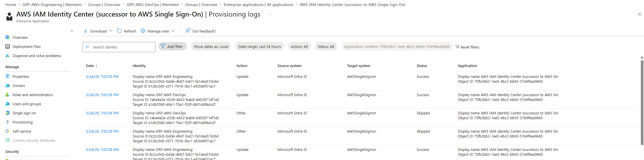Image resolution: width=644 pixels, height=160 pixels.
Task: Click the funnel icon on Add filter
Action: pos(163,46)
